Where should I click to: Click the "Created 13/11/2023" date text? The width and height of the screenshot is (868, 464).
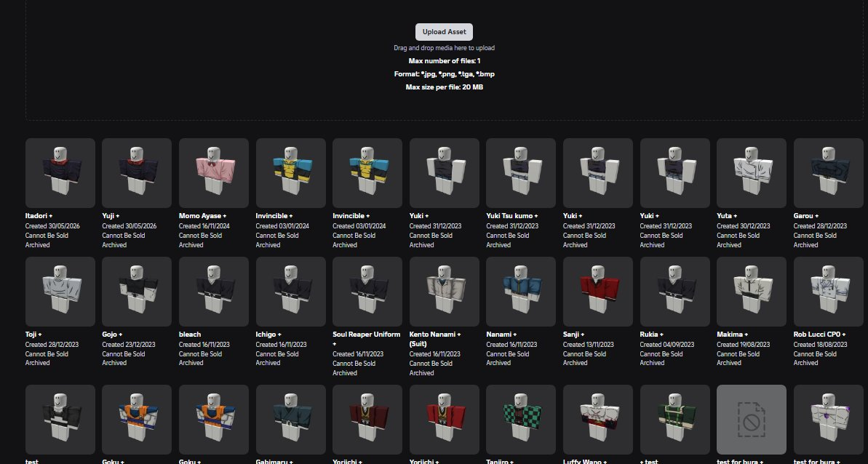click(x=589, y=345)
